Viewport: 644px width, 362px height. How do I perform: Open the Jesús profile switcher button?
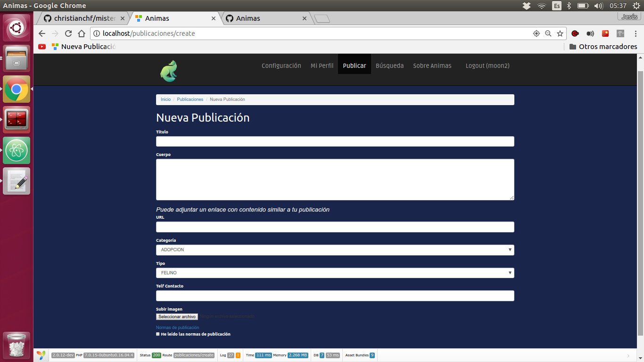tap(629, 16)
